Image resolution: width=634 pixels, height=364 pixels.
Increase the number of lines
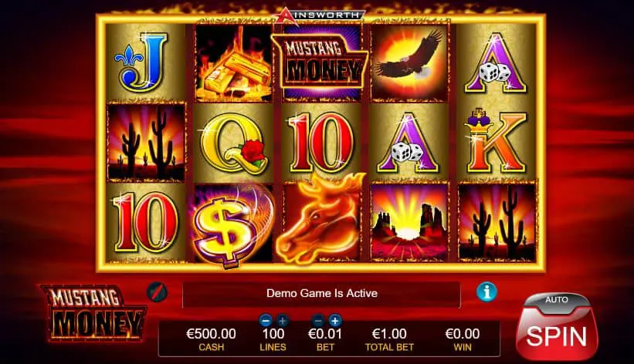pos(282,321)
